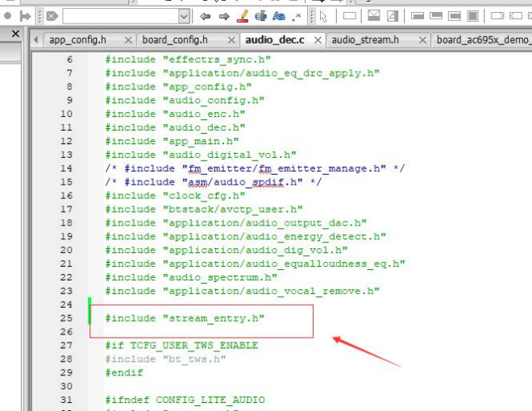532x411 pixels.
Task: Toggle highlight all matches marker icon
Action: pos(243,16)
